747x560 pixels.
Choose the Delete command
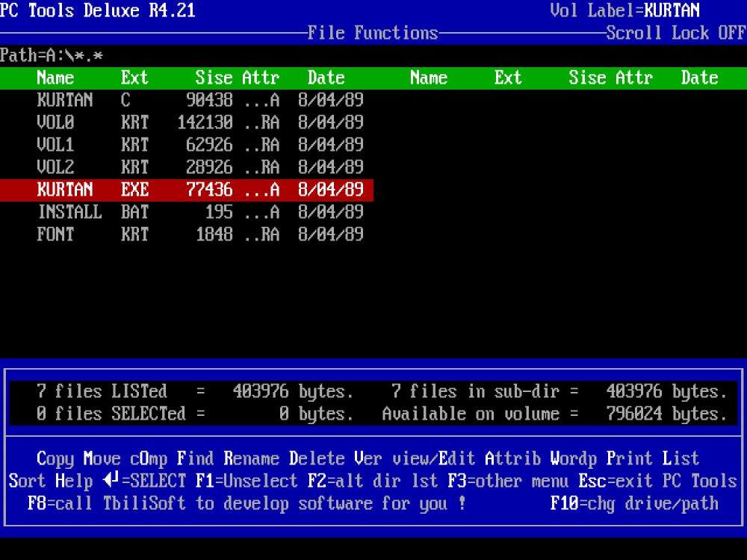(x=317, y=458)
